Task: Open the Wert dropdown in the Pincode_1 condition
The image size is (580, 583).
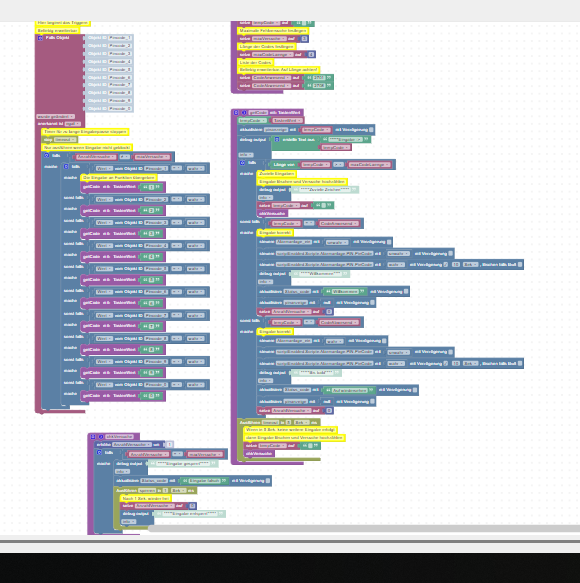Action: pos(104,169)
